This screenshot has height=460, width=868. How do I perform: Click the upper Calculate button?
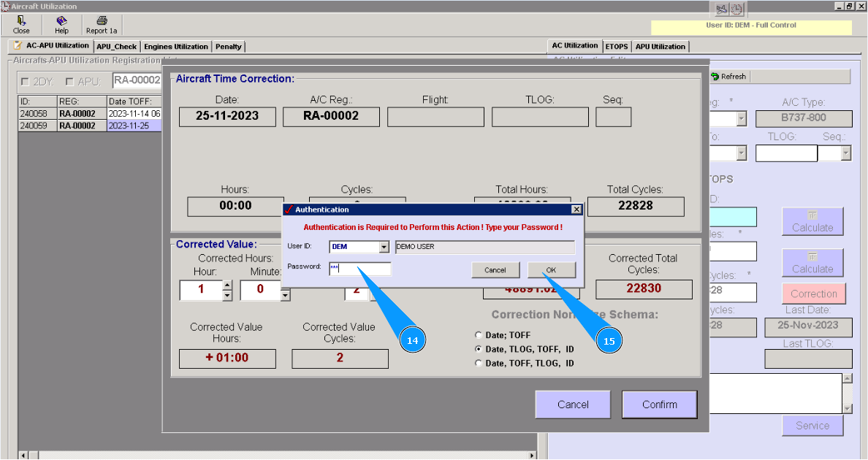pos(812,222)
